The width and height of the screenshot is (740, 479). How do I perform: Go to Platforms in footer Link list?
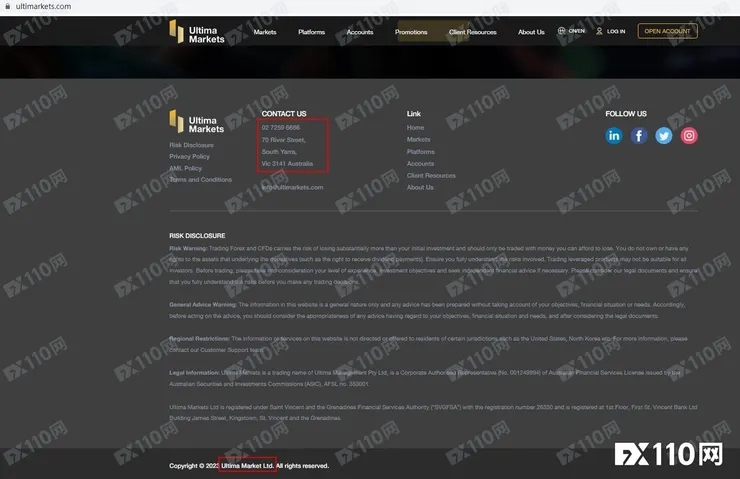click(x=420, y=151)
